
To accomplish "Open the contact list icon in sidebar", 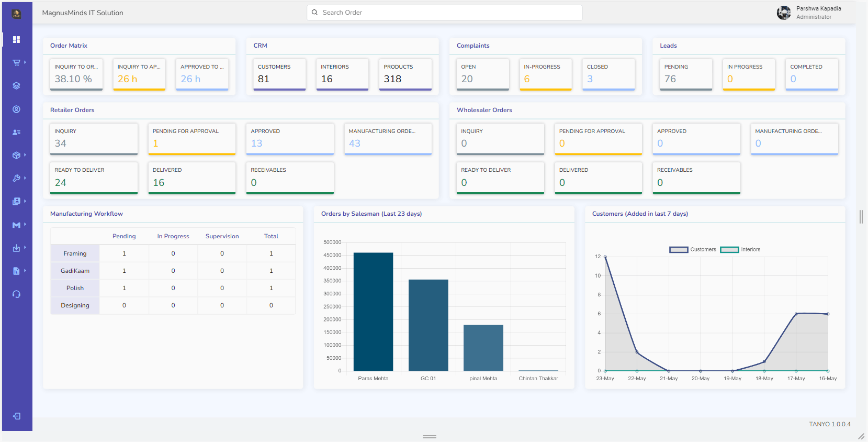I will 16,132.
